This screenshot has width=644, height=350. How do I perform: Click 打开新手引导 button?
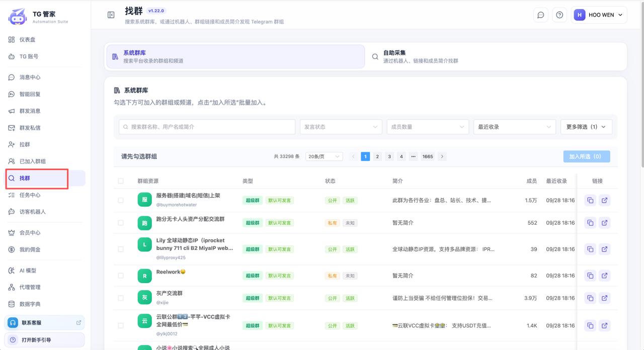[x=45, y=340]
